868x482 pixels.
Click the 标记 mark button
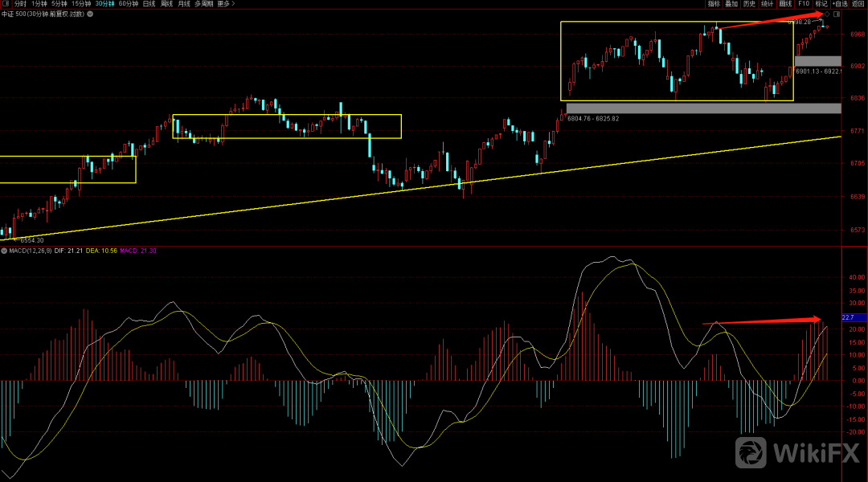pyautogui.click(x=820, y=4)
